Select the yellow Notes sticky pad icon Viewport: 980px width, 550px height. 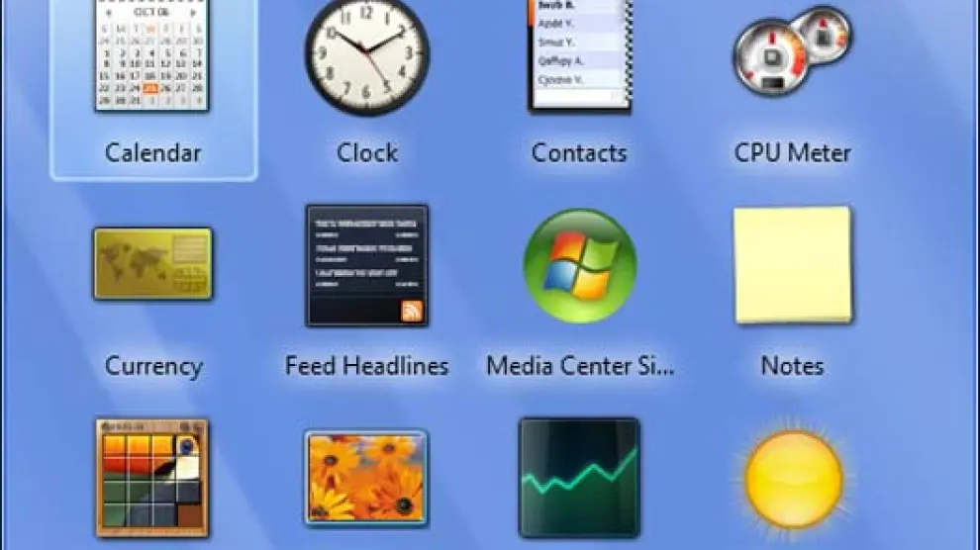point(792,265)
